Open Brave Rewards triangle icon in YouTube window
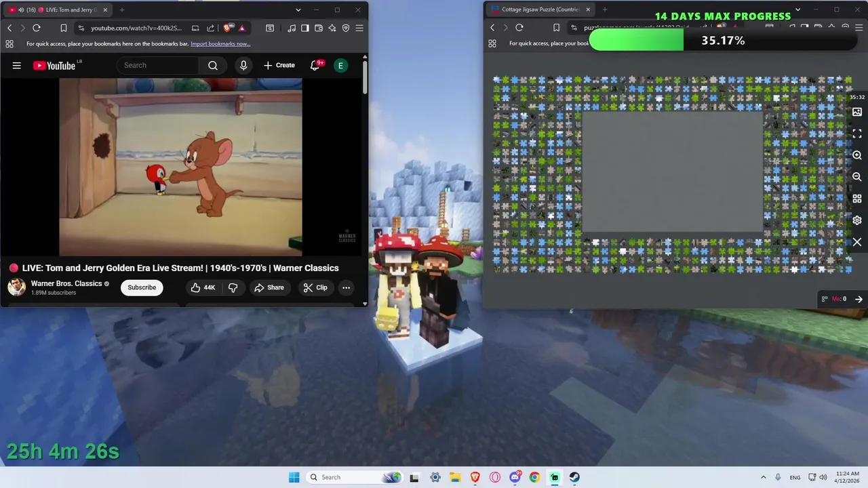Image resolution: width=868 pixels, height=488 pixels. point(242,28)
